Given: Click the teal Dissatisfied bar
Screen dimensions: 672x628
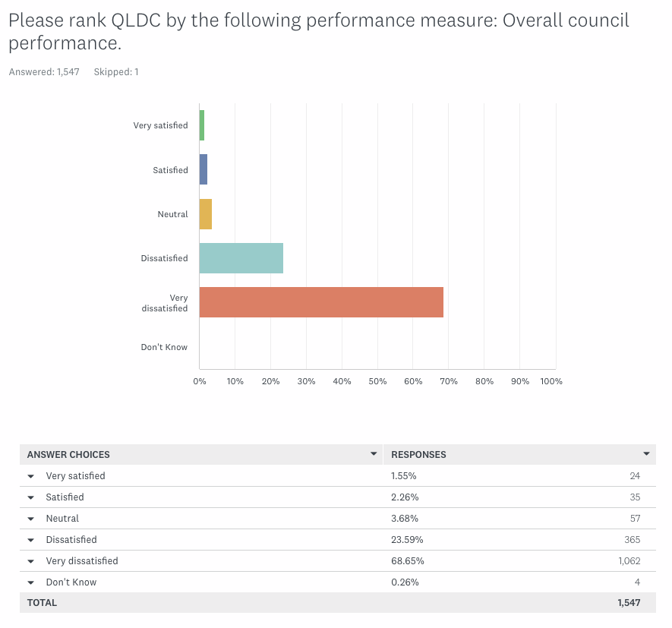Looking at the screenshot, I should point(241,258).
